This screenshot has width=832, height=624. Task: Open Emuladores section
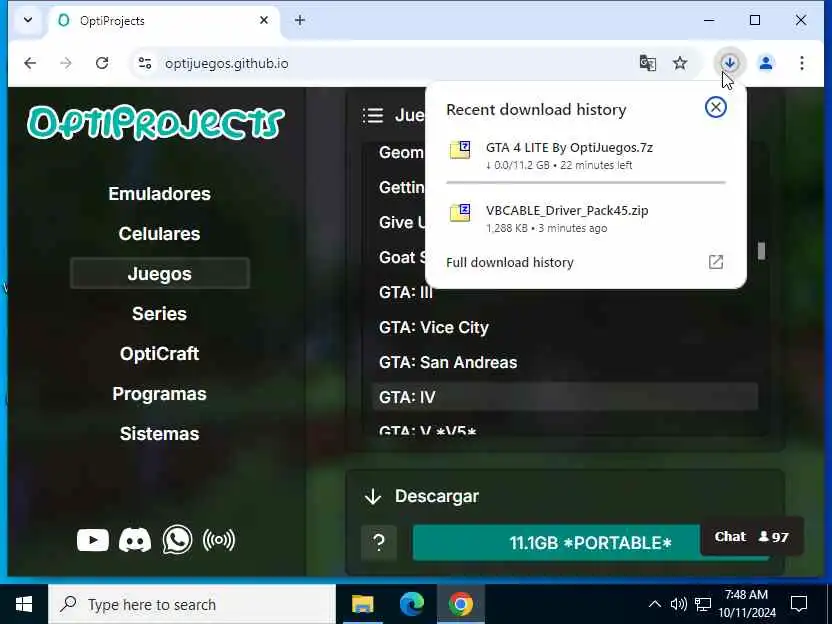(159, 194)
